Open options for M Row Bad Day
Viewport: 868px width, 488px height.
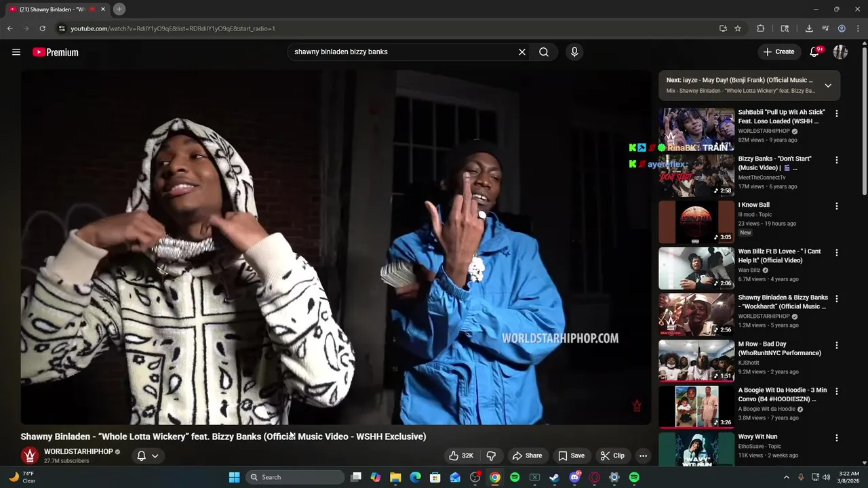836,345
